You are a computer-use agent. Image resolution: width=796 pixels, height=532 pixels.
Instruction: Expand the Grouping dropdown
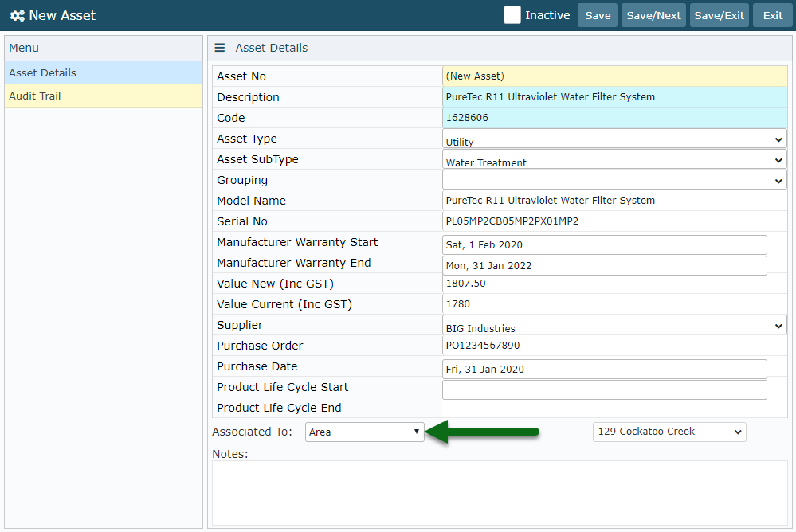(x=614, y=180)
